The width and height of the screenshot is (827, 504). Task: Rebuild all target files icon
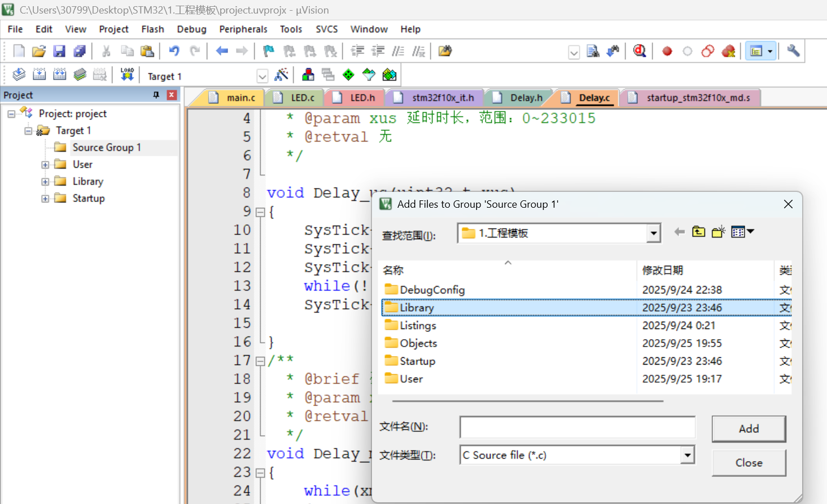[59, 74]
